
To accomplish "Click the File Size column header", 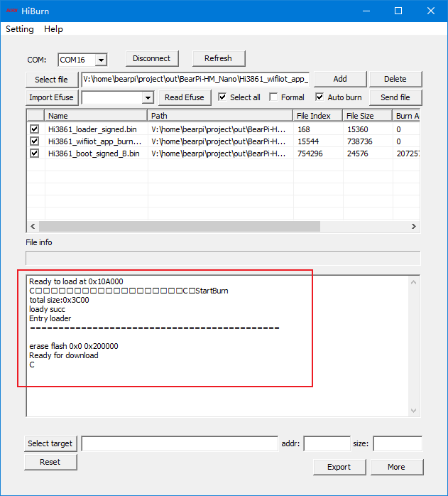I will (368, 116).
